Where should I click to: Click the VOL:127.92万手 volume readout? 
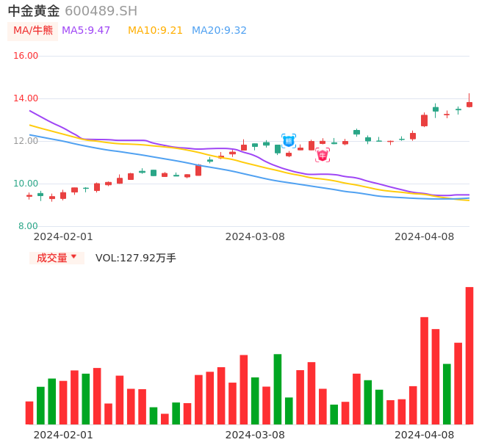pyautogui.click(x=136, y=258)
